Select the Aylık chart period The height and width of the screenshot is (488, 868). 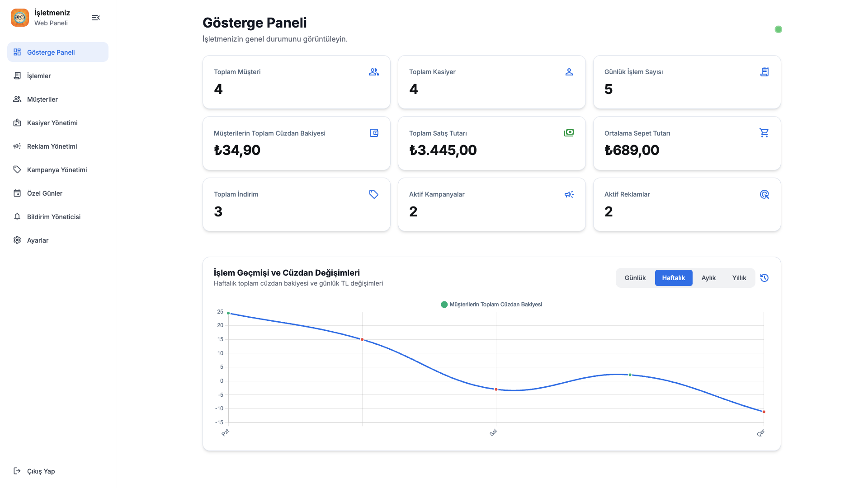(x=708, y=278)
